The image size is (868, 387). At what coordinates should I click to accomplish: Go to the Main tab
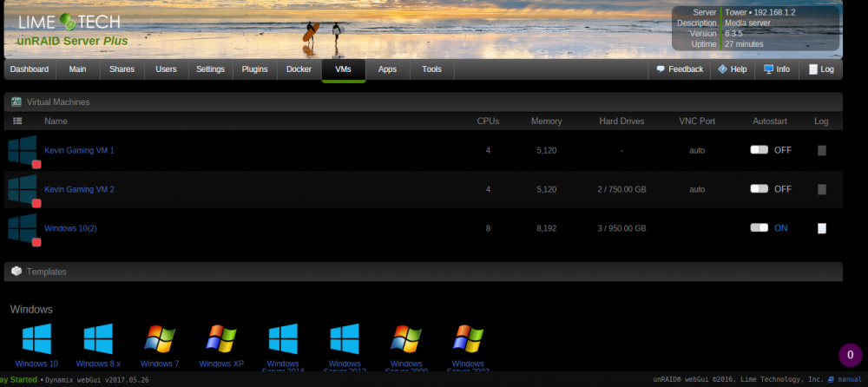click(77, 69)
